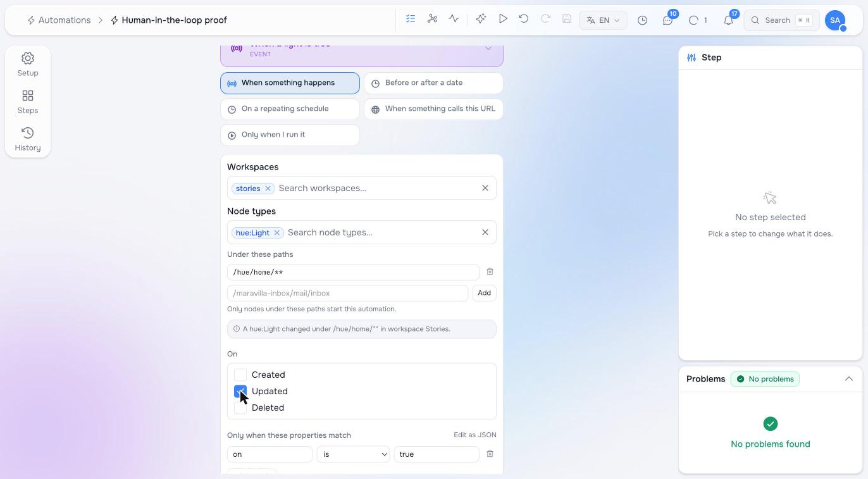The image size is (868, 479).
Task: Open chat messages with 10 badge
Action: click(x=668, y=20)
